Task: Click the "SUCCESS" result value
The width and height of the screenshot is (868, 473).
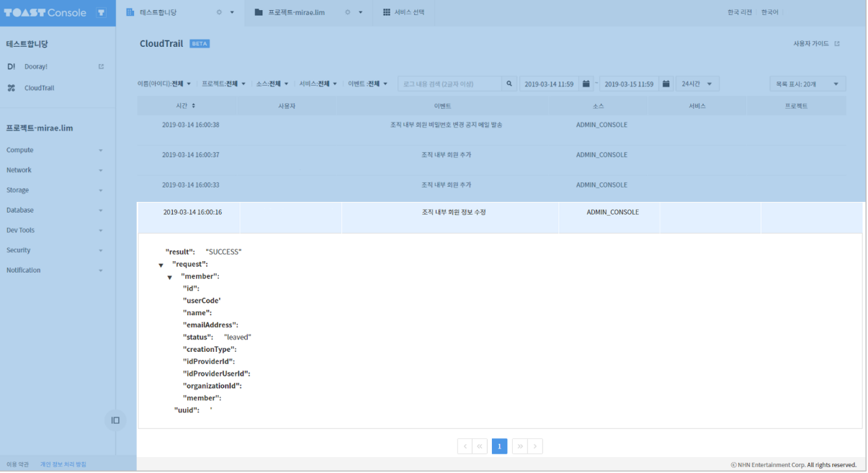Action: point(224,252)
